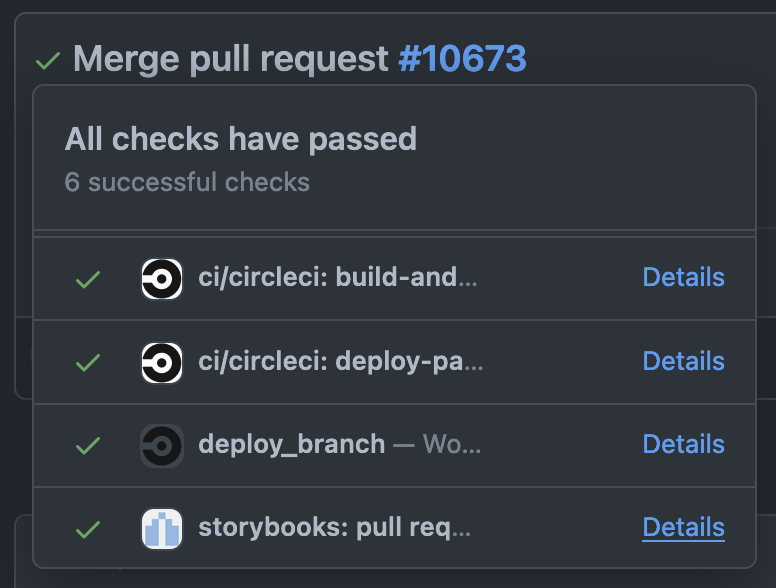This screenshot has width=776, height=588.
Task: Click the green checkmark on the storybooks row
Action: point(88,529)
